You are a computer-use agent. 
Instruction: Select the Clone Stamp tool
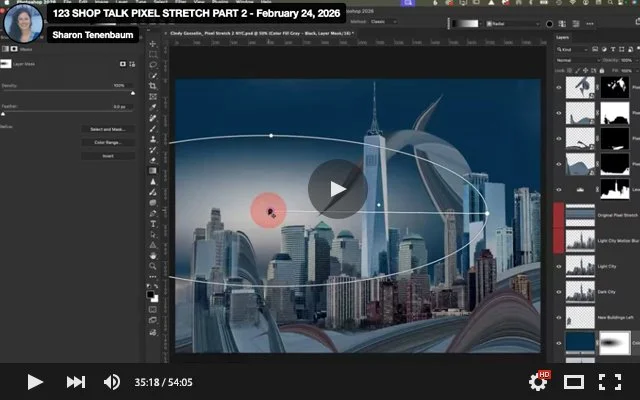153,139
